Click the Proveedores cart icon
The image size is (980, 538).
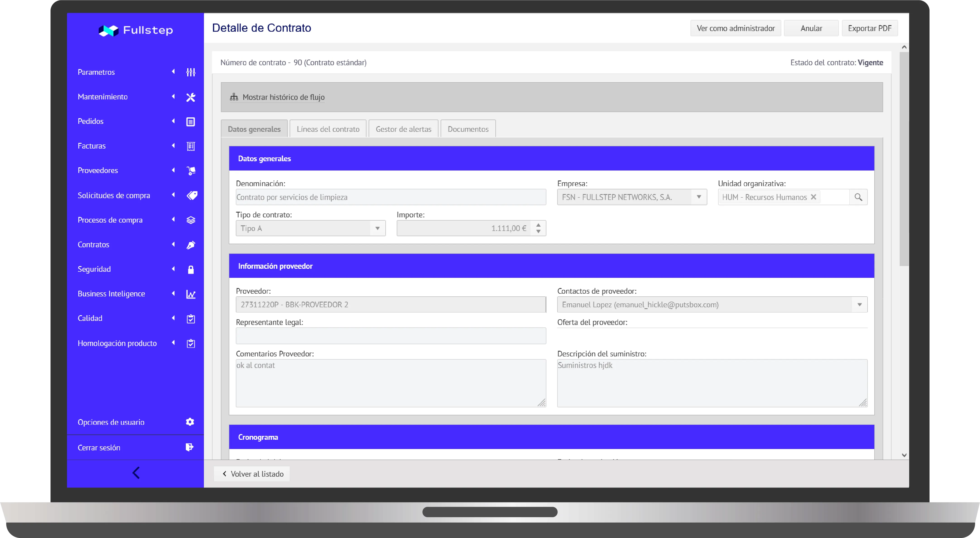(191, 171)
